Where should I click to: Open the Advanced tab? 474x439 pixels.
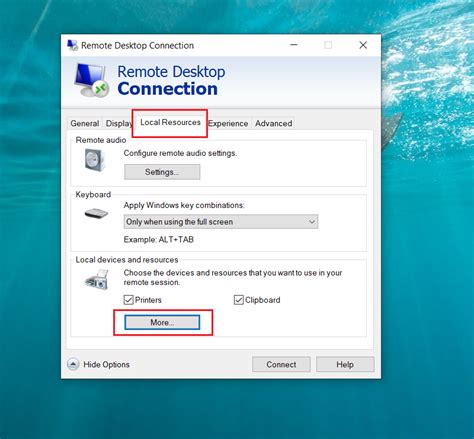click(x=274, y=123)
